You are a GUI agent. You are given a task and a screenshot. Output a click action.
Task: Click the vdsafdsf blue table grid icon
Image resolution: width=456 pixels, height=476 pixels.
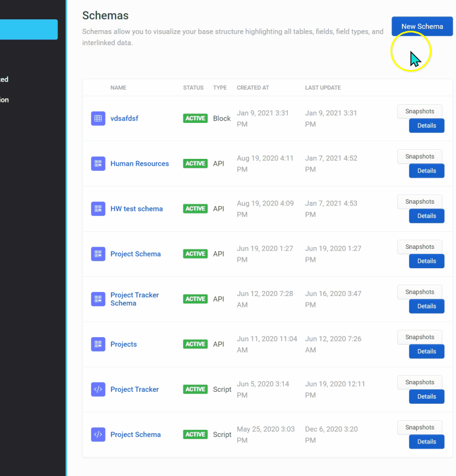point(98,118)
